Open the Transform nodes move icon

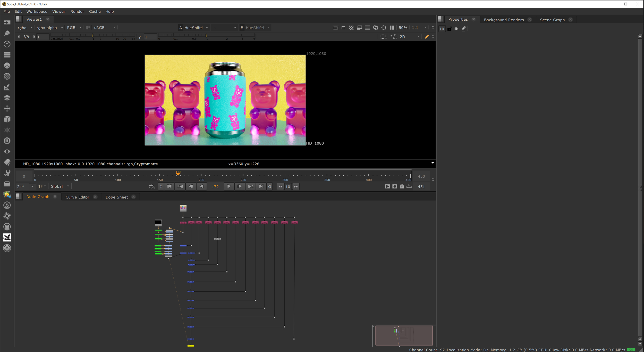click(x=7, y=109)
